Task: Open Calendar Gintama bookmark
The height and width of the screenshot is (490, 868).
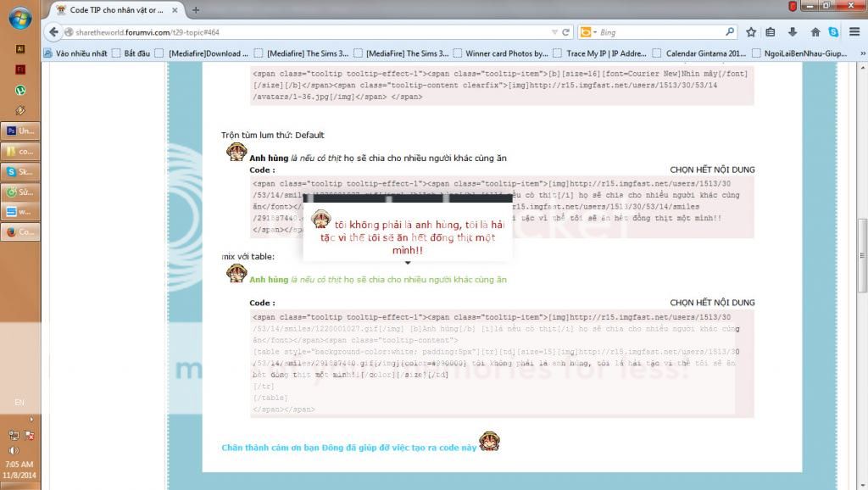Action: [699, 53]
